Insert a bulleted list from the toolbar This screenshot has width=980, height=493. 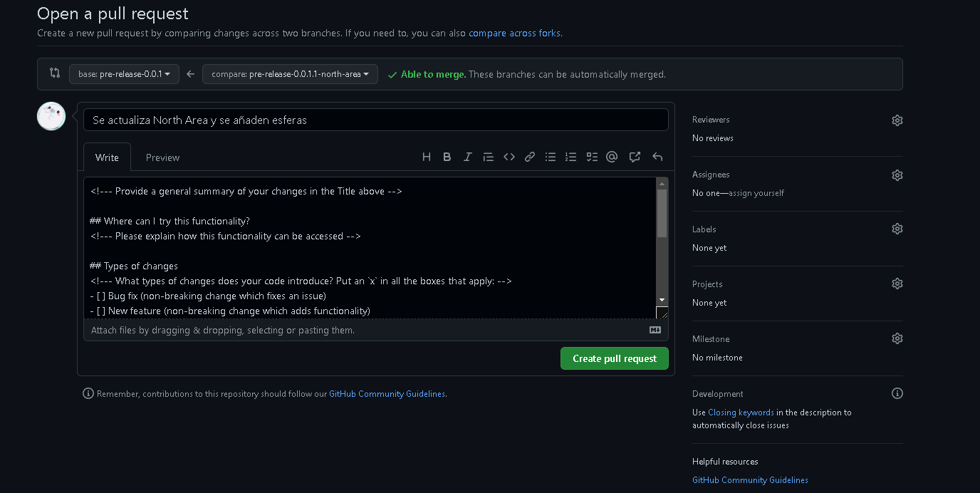551,157
